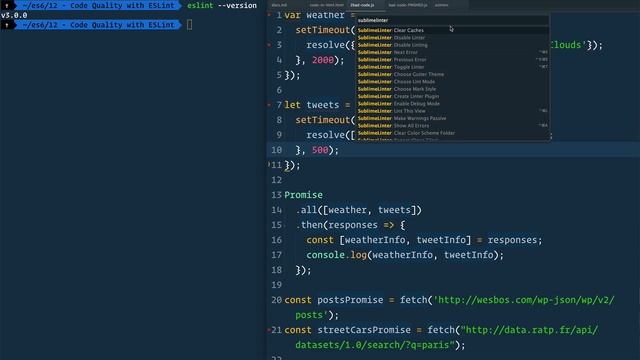Click the lint marker on line 11
The height and width of the screenshot is (360, 640).
269,164
